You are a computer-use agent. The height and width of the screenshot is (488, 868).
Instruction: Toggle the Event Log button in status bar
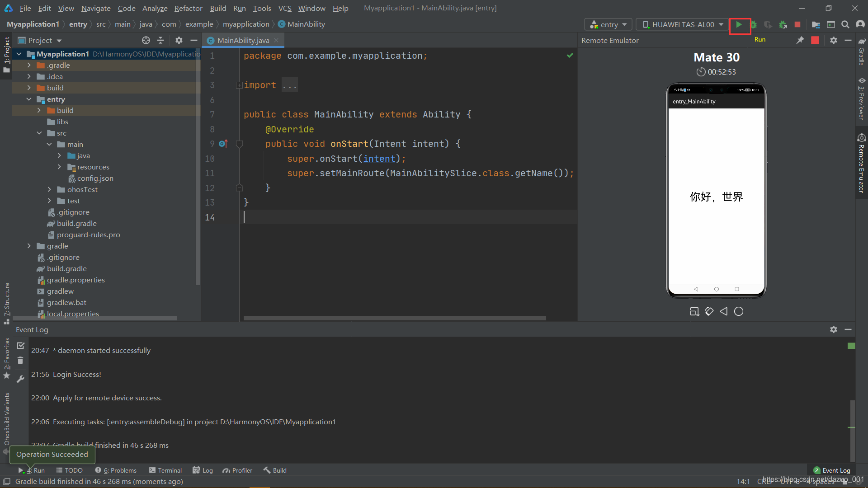pyautogui.click(x=832, y=470)
